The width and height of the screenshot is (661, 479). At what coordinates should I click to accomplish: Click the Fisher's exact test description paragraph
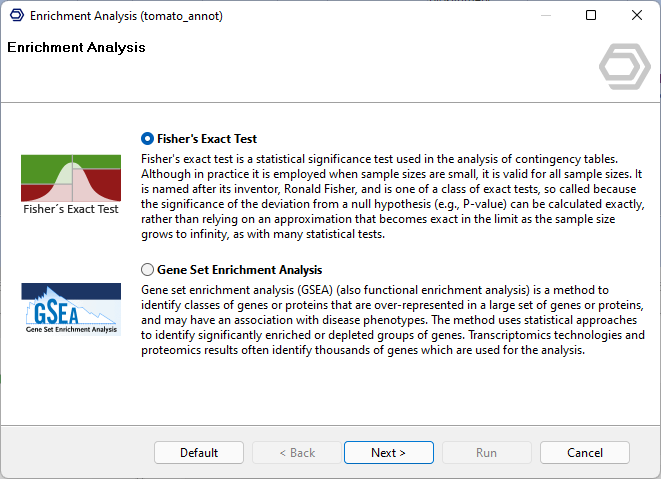click(390, 197)
